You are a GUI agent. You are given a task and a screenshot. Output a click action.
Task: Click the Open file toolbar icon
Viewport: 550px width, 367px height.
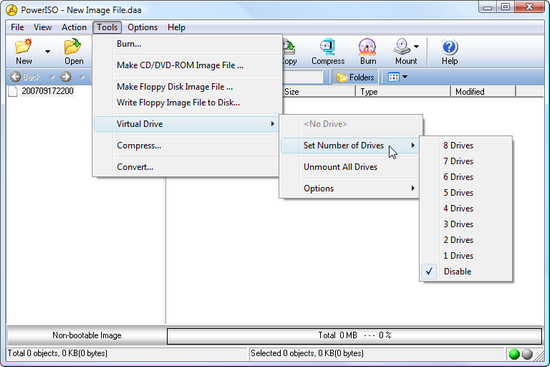[73, 47]
